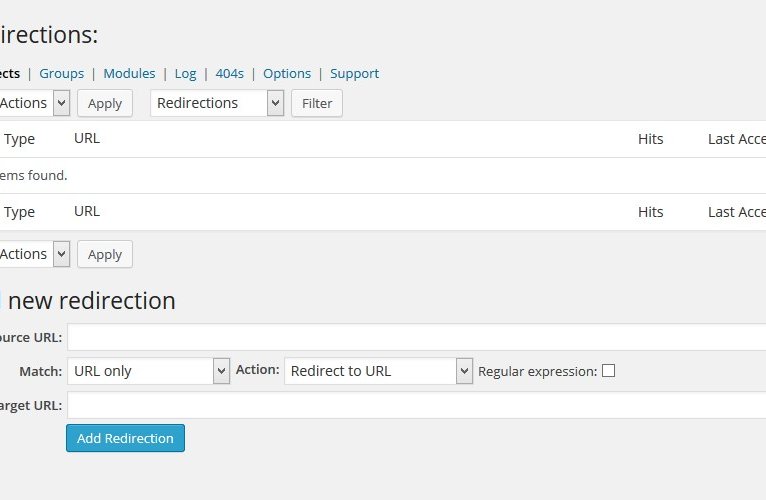Screen dimensions: 766x500
Task: Open the Groups section link
Action: (x=61, y=73)
